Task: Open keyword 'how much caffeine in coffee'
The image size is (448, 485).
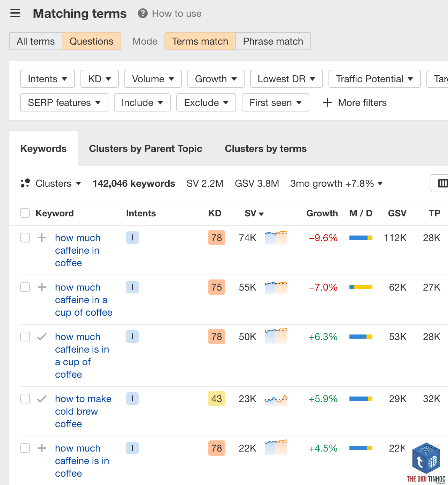Action: (x=78, y=250)
